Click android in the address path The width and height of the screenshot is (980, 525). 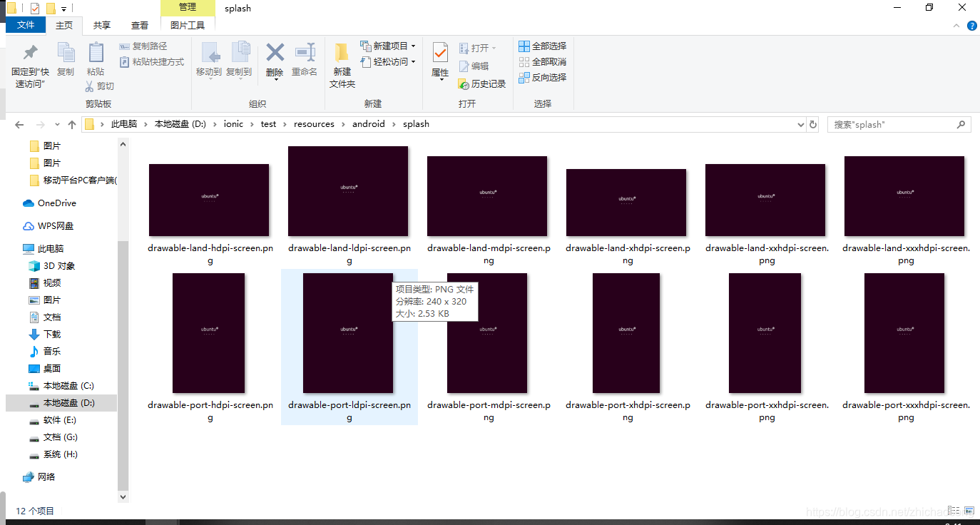tap(369, 124)
